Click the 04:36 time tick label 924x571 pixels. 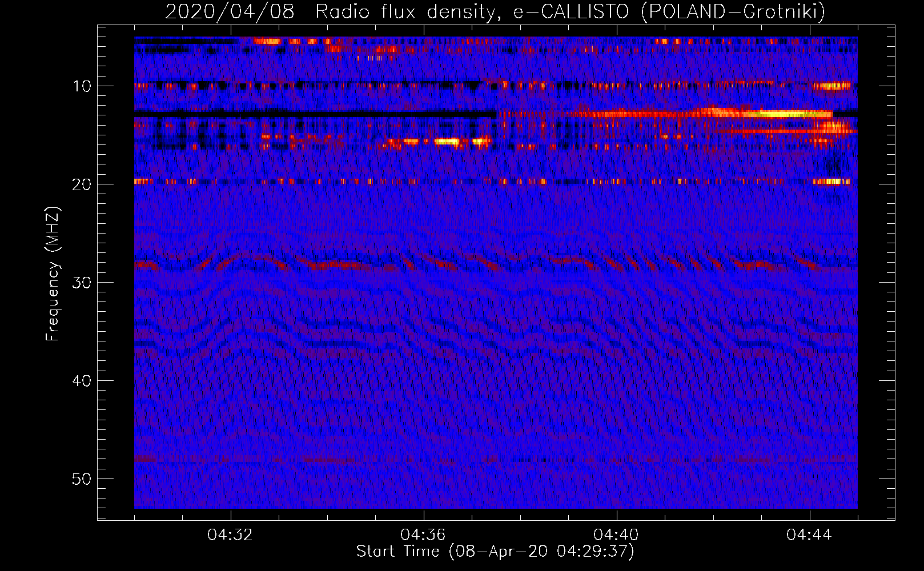[423, 535]
